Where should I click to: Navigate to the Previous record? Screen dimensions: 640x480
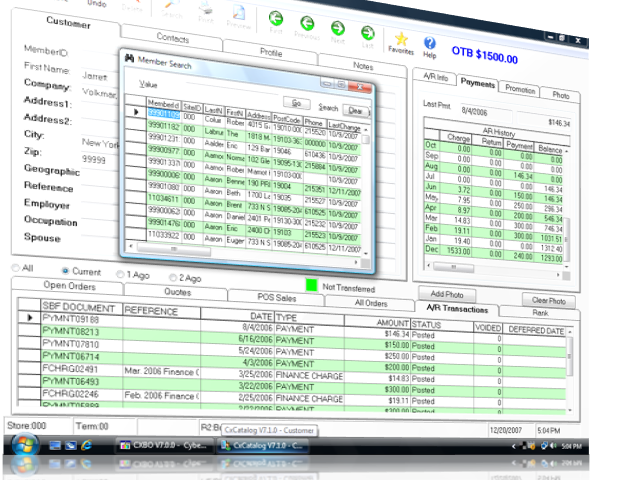[x=307, y=24]
